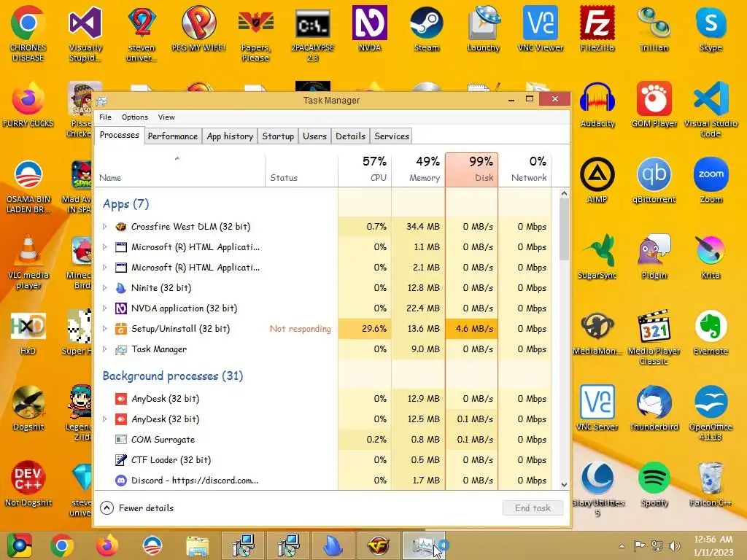Viewport: 747px width, 560px height.
Task: Open VLC media player desktop icon
Action: tap(28, 262)
